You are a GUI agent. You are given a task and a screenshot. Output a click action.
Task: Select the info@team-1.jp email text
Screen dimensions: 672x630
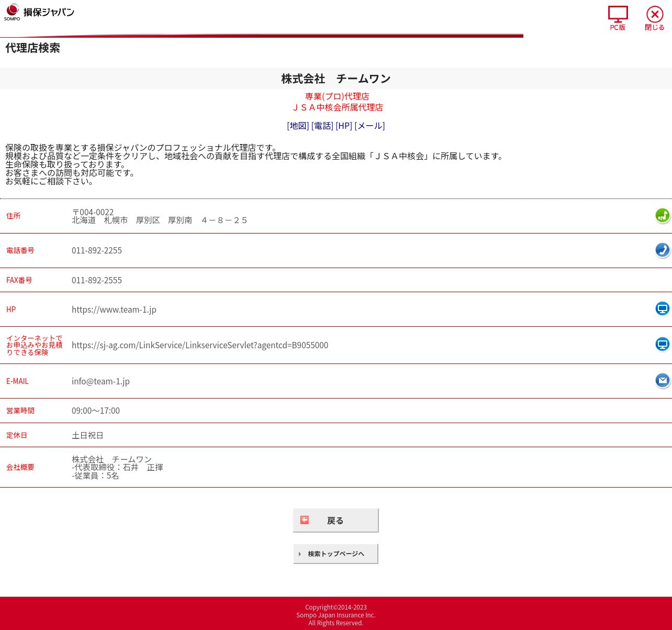pyautogui.click(x=100, y=381)
